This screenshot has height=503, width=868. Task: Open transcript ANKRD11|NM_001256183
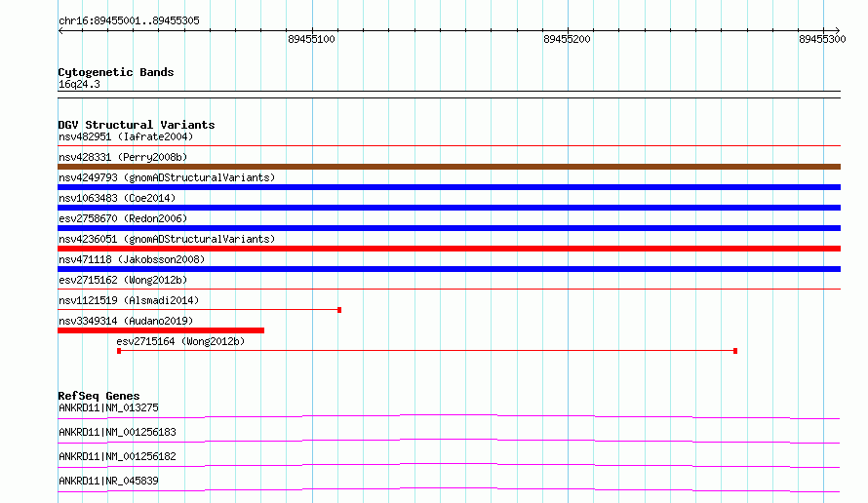click(x=117, y=432)
